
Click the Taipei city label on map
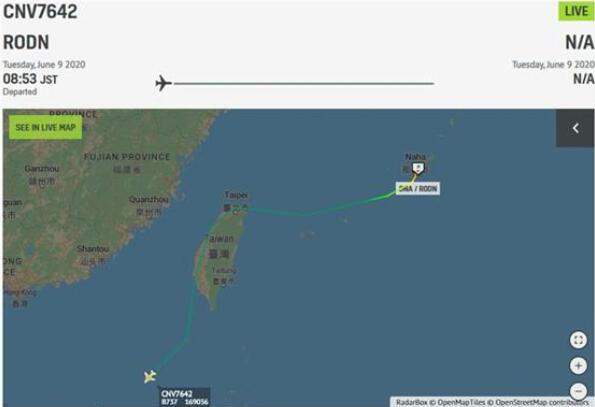(x=236, y=195)
